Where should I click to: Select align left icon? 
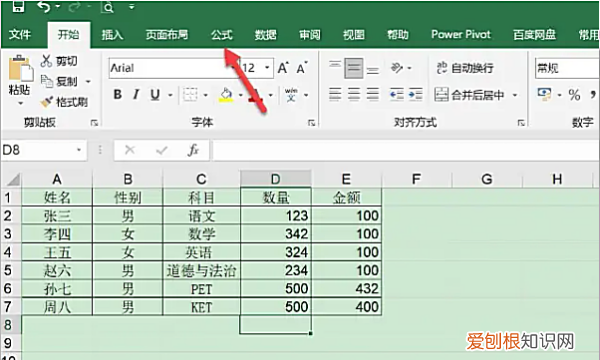click(x=335, y=94)
